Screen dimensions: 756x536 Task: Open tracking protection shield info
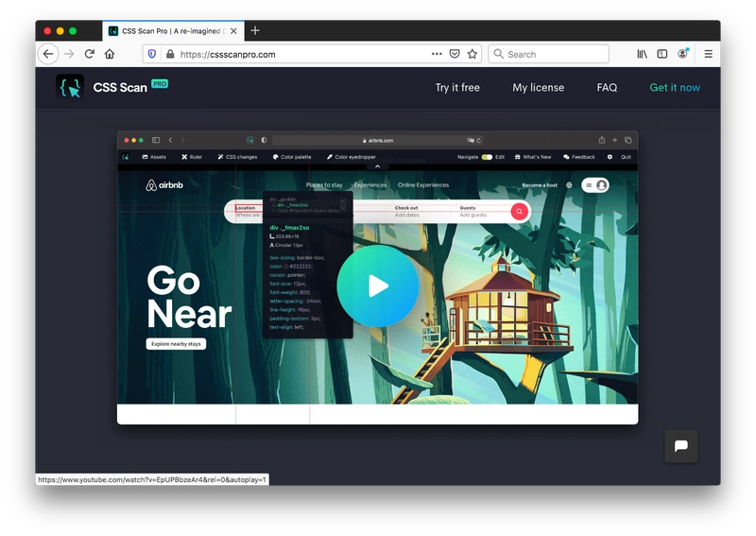[152, 54]
